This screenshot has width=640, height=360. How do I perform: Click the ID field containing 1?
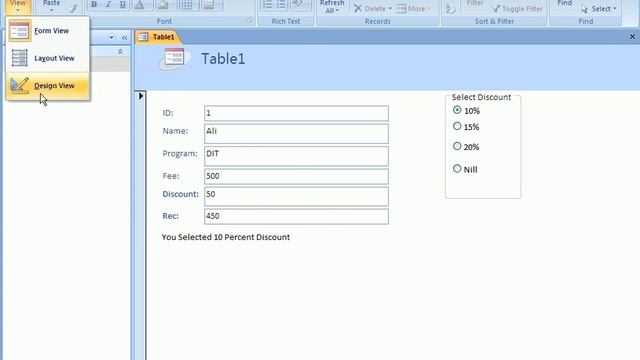tap(296, 113)
